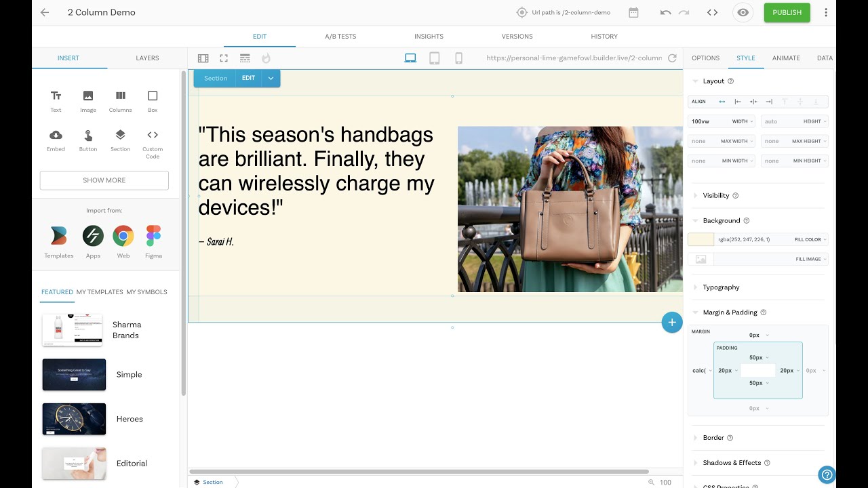Image resolution: width=868 pixels, height=488 pixels.
Task: Open the help chat bubble
Action: click(826, 474)
